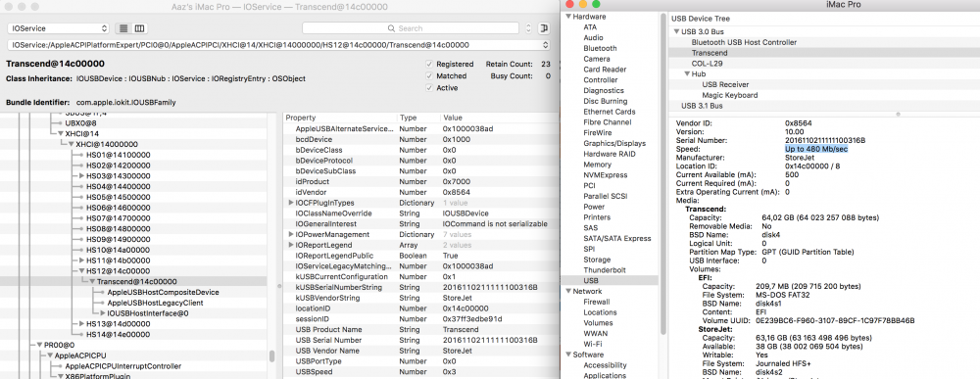Expand the X86PlatformPlugin node

(61, 376)
